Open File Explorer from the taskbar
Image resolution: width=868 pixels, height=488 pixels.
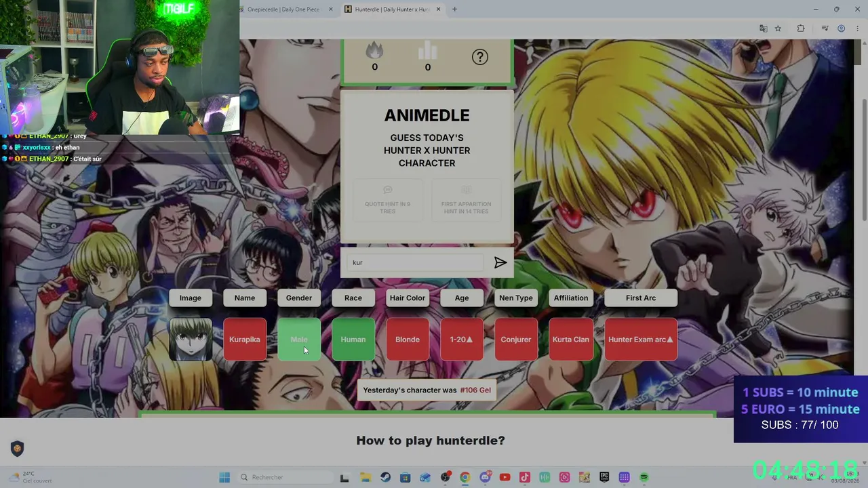[365, 478]
